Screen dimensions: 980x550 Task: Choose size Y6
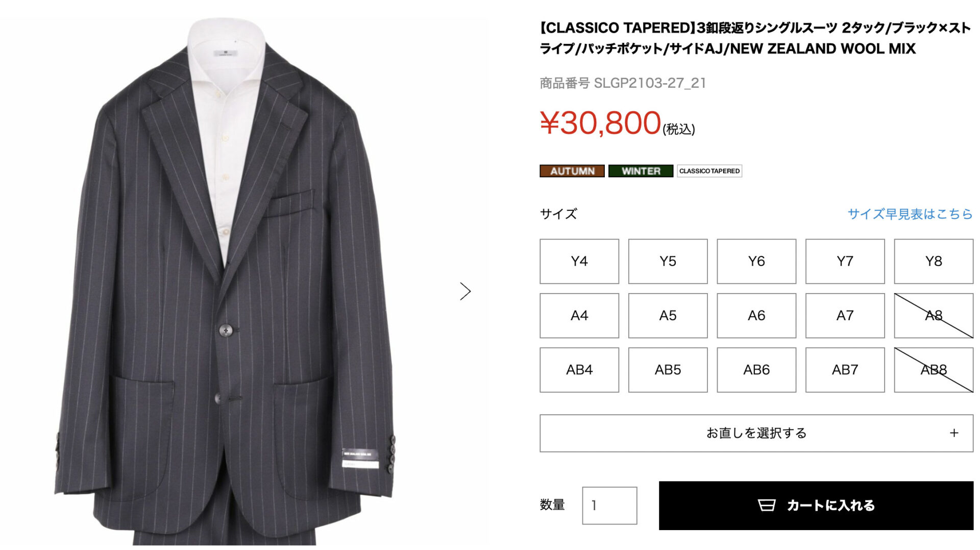click(x=756, y=261)
